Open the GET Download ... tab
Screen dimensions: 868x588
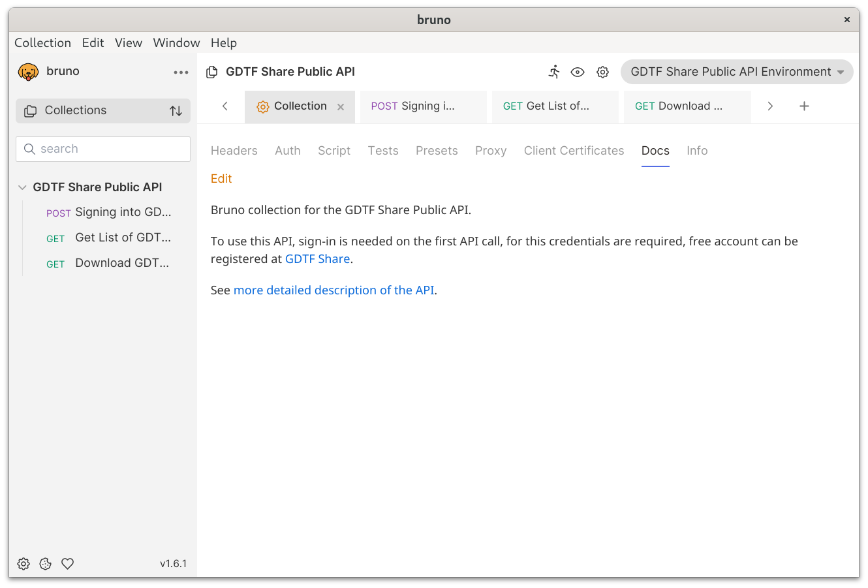[687, 106]
